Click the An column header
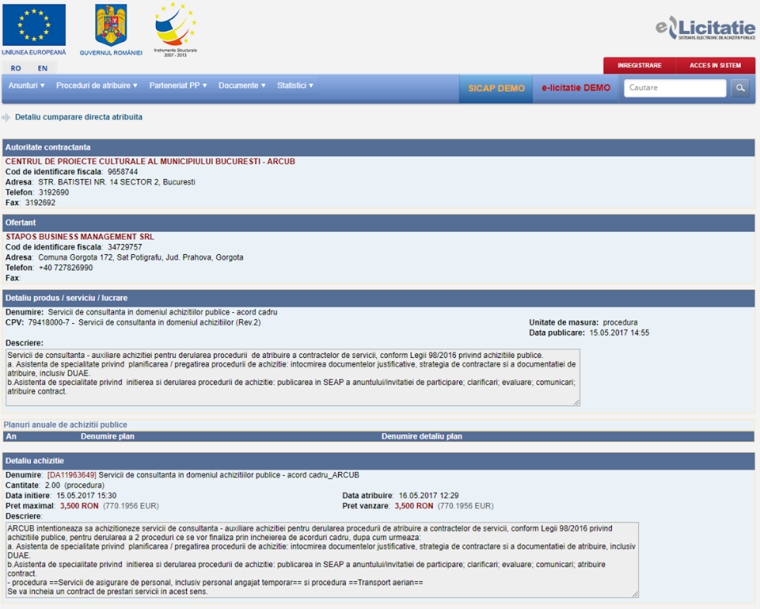This screenshot has width=760, height=609. [x=11, y=436]
